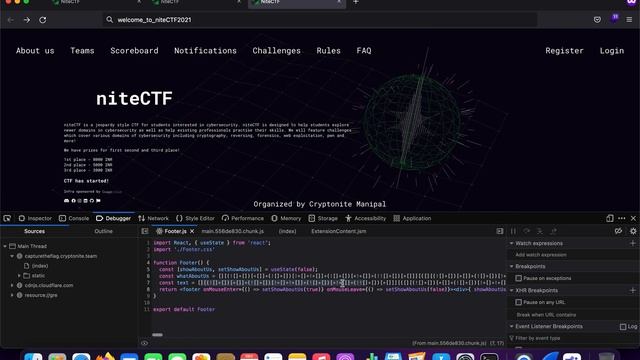
Task: Collapse capturetheflag.cryptonite.team node
Action: click(12, 256)
